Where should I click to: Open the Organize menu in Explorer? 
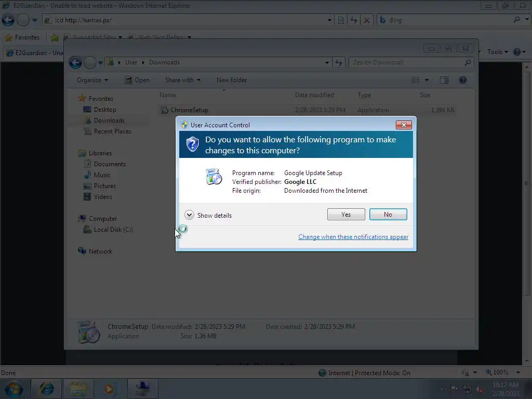92,80
